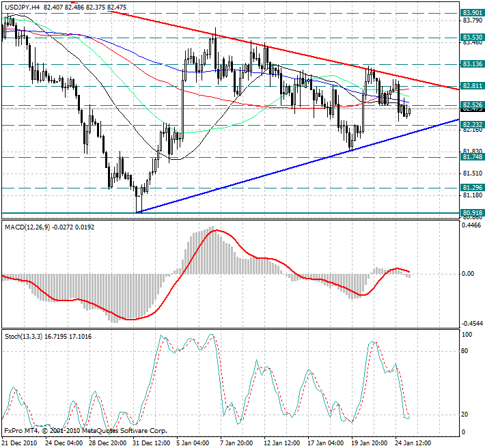Click the 21 Dec 2010 date label

tap(20, 443)
